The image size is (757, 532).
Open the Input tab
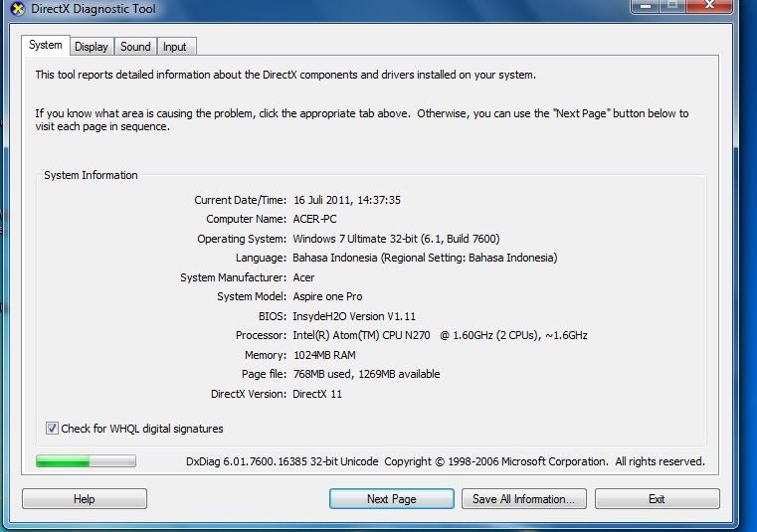click(175, 47)
